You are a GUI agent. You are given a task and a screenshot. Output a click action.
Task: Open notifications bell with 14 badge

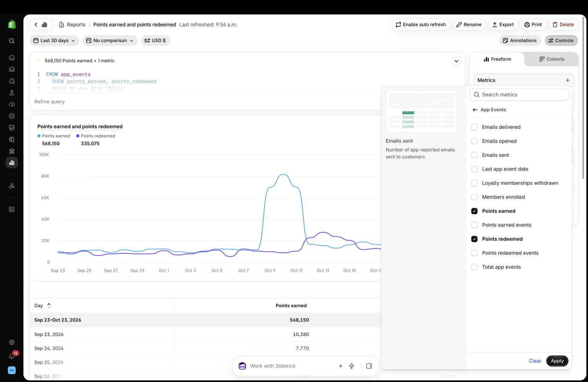(12, 356)
